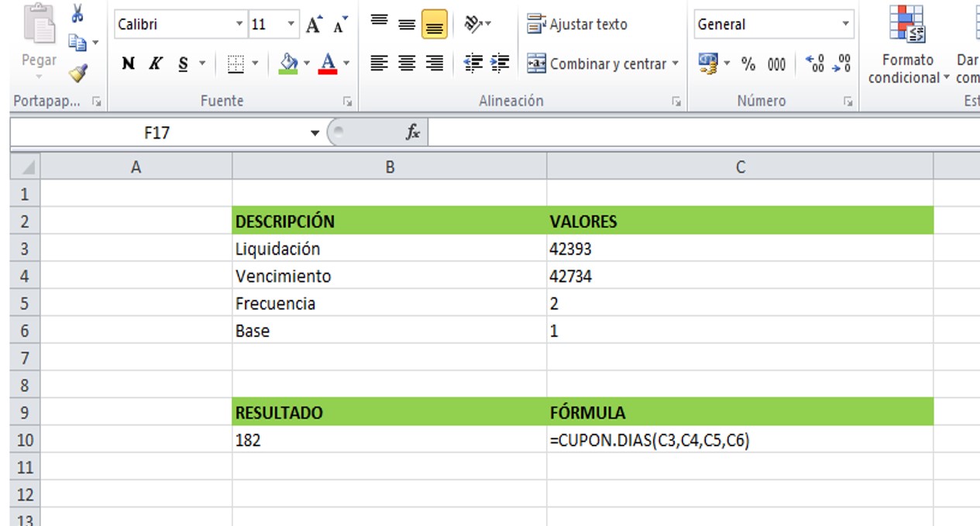Click the decrease indent icon
Screen dimensions: 980x526
(473, 64)
